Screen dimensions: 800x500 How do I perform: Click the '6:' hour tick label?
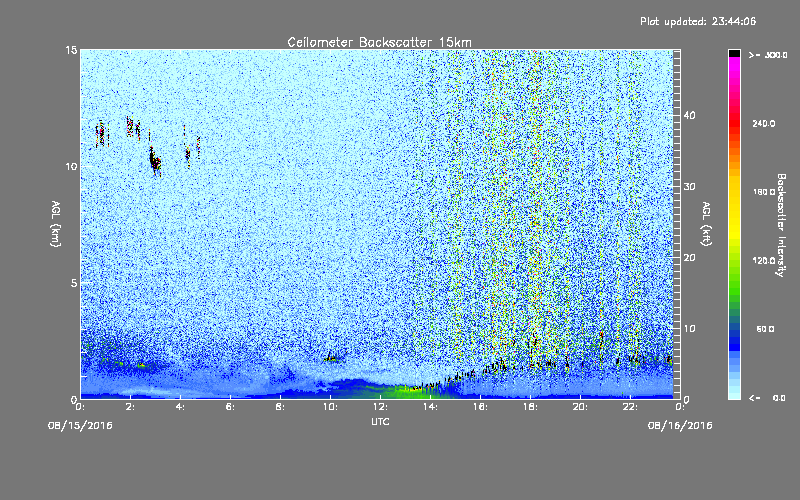pyautogui.click(x=230, y=407)
